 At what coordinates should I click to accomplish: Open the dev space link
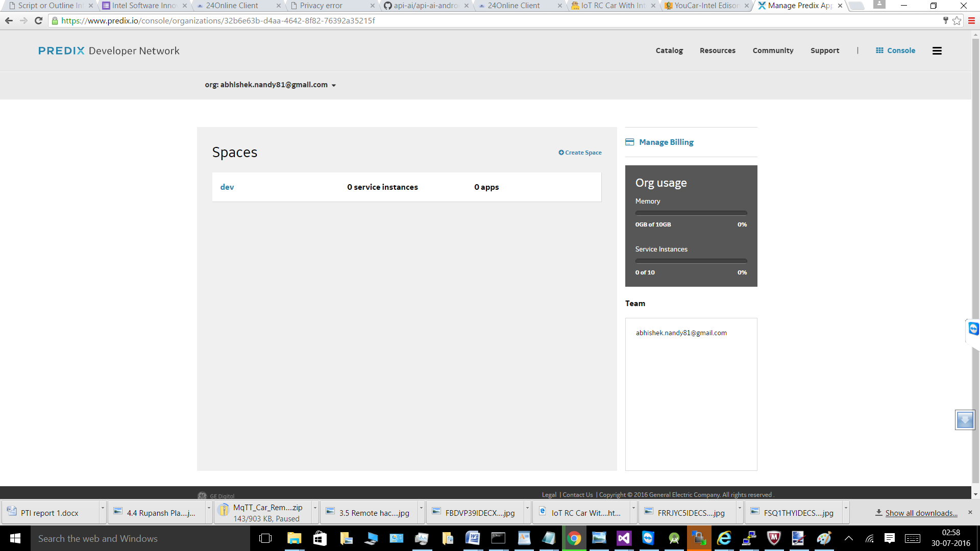point(227,187)
